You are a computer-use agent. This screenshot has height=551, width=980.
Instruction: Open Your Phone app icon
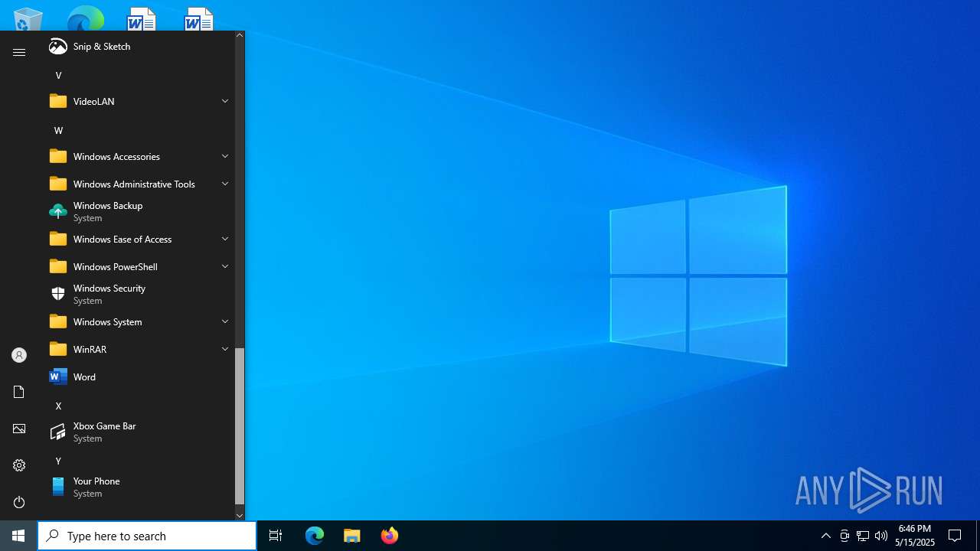[58, 487]
